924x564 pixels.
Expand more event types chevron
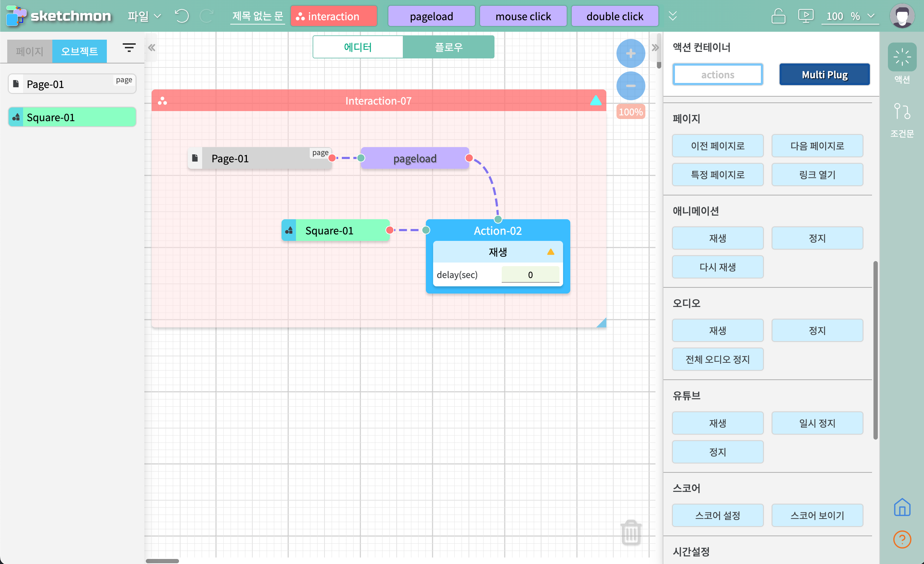673,16
